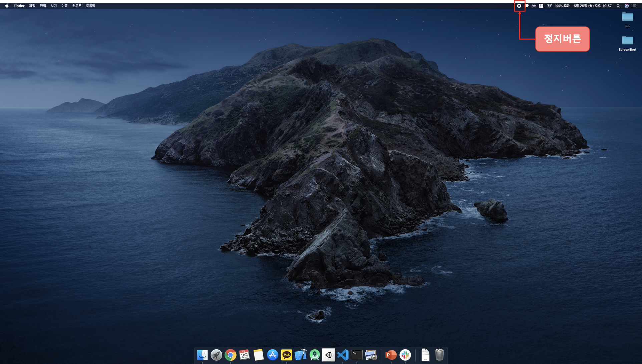Viewport: 642px width, 364px height.
Task: Click the stop recording button in menu bar
Action: click(519, 6)
